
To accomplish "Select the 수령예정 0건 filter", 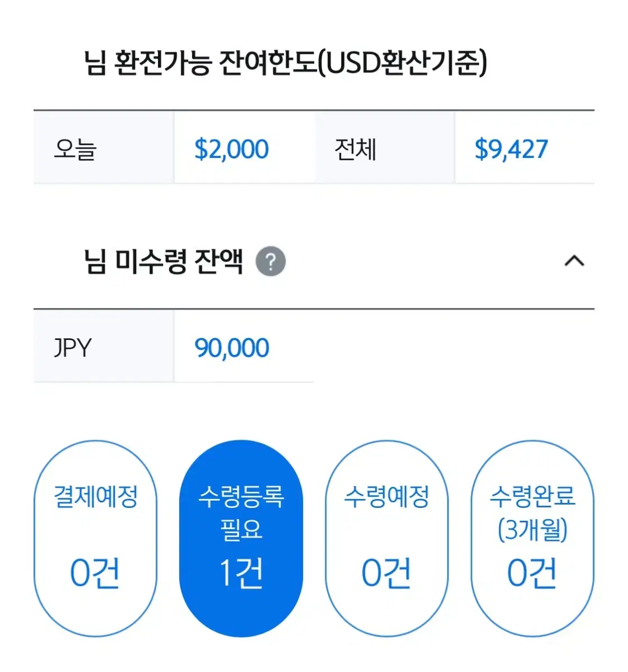I will [x=387, y=538].
